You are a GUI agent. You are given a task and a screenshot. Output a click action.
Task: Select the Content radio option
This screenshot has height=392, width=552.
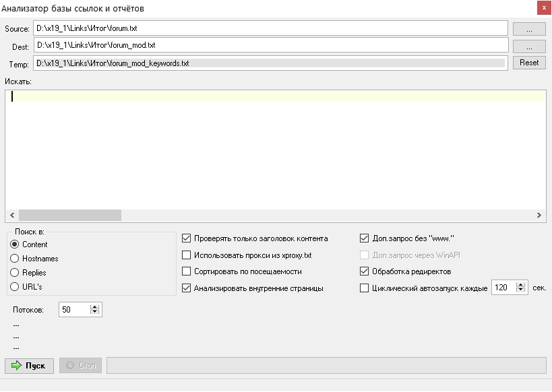tap(29, 244)
